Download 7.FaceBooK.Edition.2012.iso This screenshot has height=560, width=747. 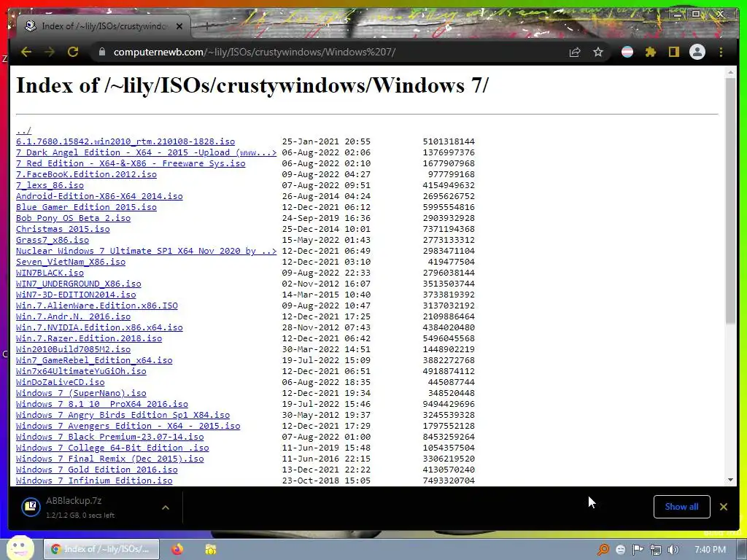[86, 174]
